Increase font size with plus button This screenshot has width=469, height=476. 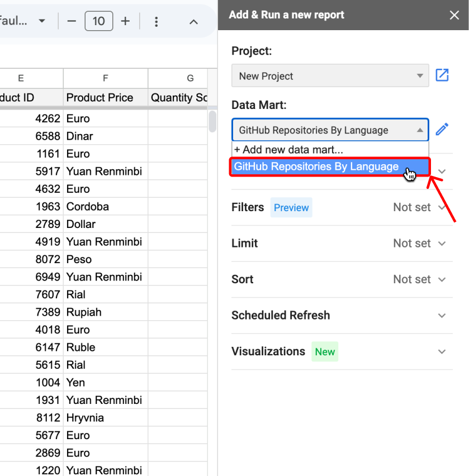click(125, 21)
